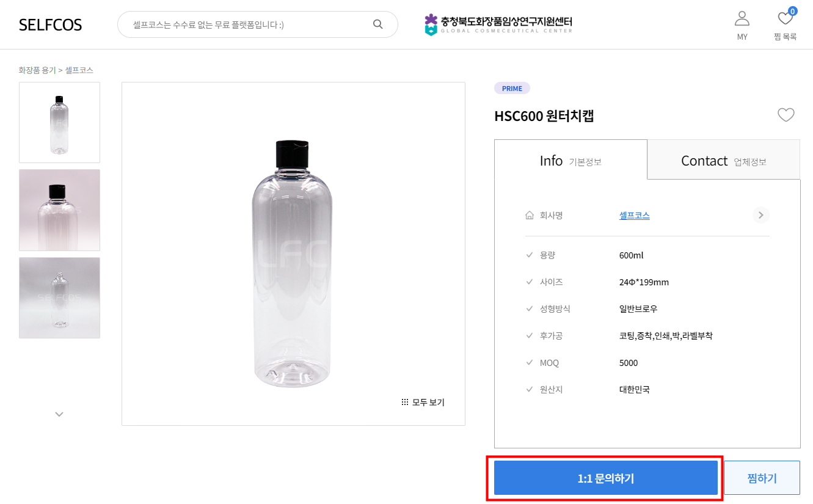
Task: Click into the search input field
Action: [250, 24]
